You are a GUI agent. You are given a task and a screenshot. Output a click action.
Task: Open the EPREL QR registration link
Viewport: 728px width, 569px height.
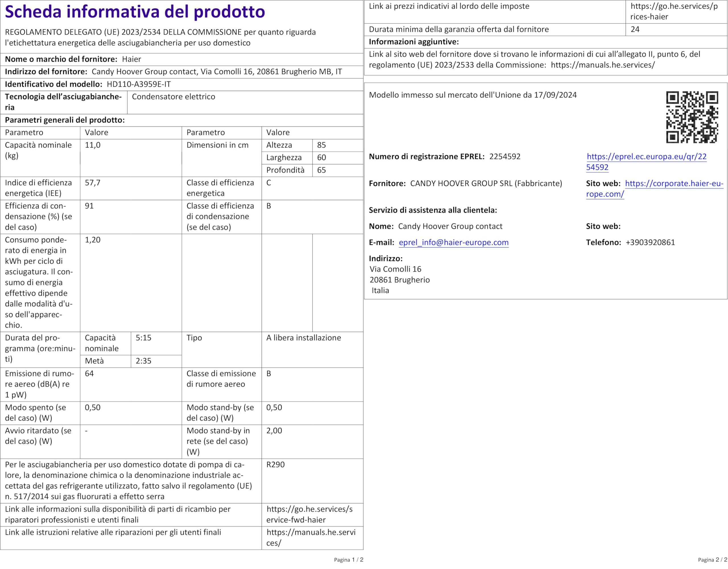pos(646,157)
